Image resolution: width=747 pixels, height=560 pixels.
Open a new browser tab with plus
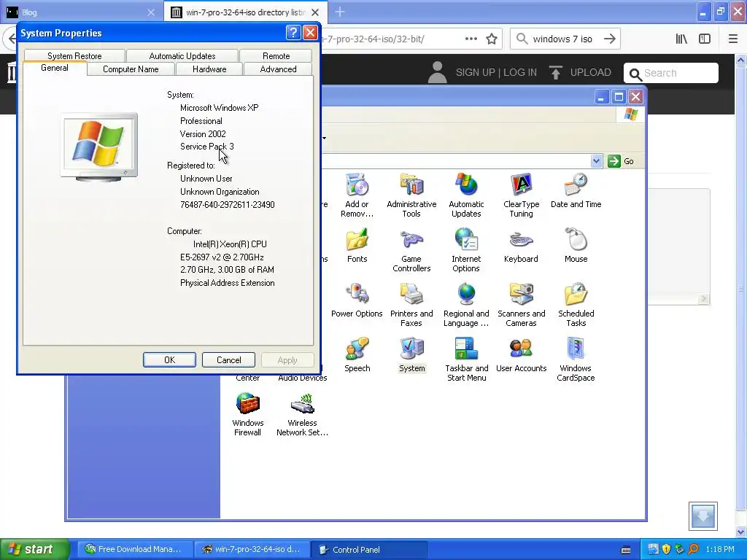340,12
